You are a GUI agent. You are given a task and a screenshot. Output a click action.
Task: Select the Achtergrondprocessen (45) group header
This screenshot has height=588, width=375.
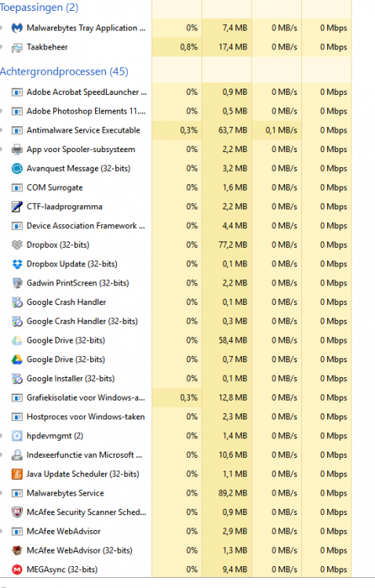tap(64, 71)
